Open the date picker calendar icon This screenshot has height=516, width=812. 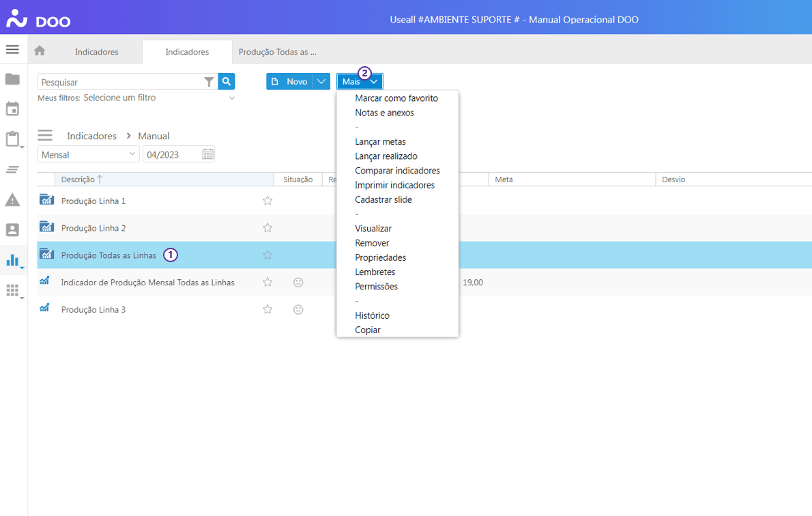[x=207, y=154]
